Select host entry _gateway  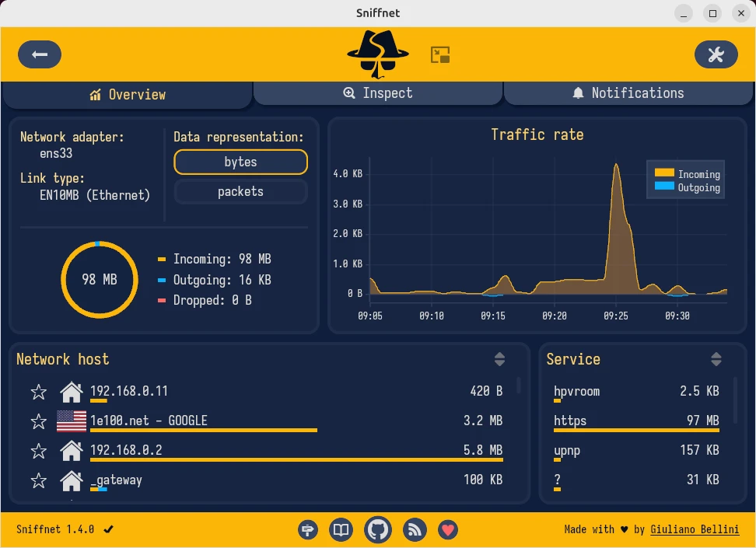[x=296, y=480]
